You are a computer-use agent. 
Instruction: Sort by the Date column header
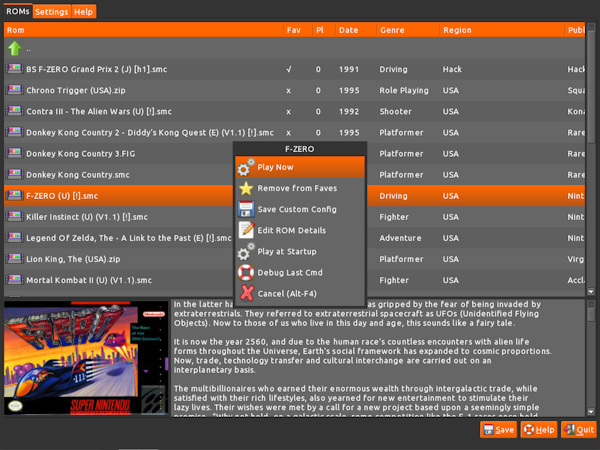pos(355,30)
